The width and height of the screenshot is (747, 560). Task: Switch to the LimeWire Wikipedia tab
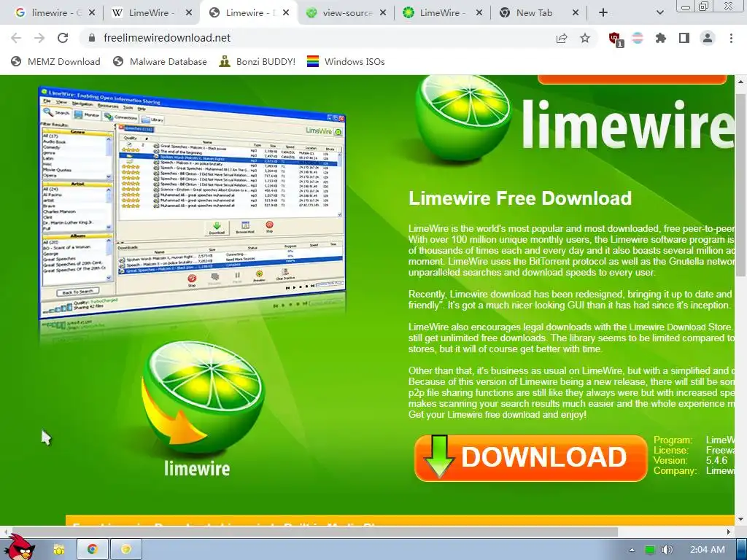[149, 13]
